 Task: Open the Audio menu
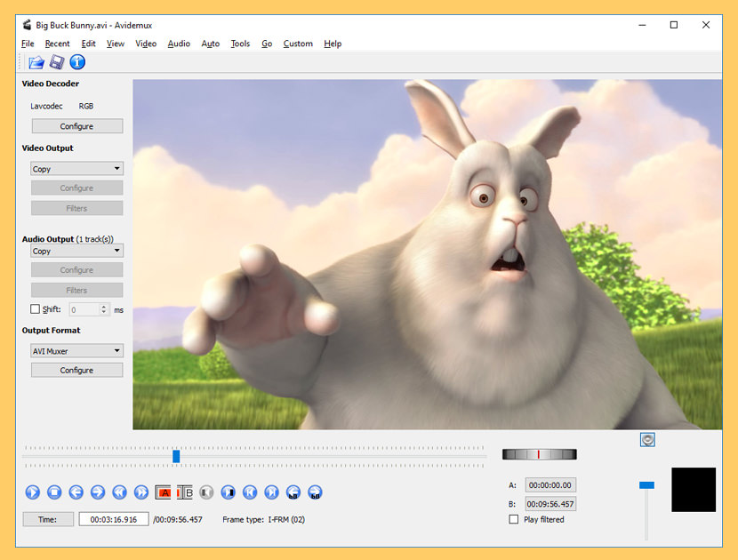(x=179, y=44)
